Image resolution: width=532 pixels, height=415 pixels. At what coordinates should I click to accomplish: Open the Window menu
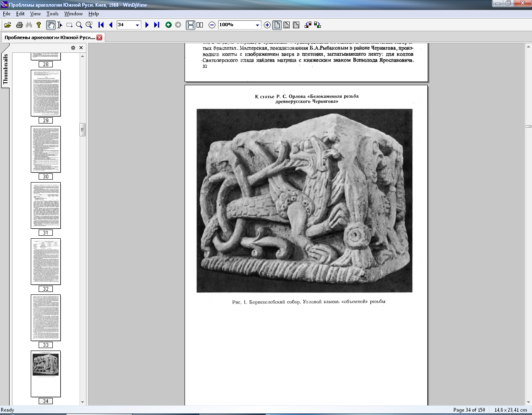(x=73, y=14)
